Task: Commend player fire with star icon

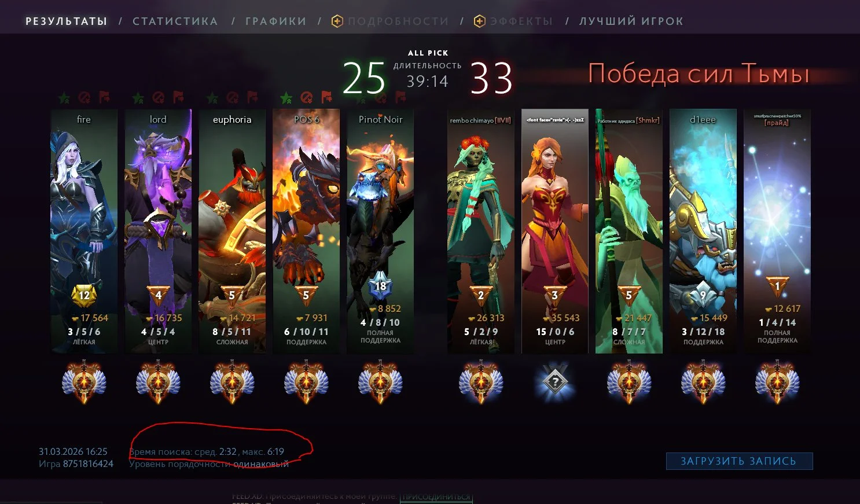Action: [64, 98]
